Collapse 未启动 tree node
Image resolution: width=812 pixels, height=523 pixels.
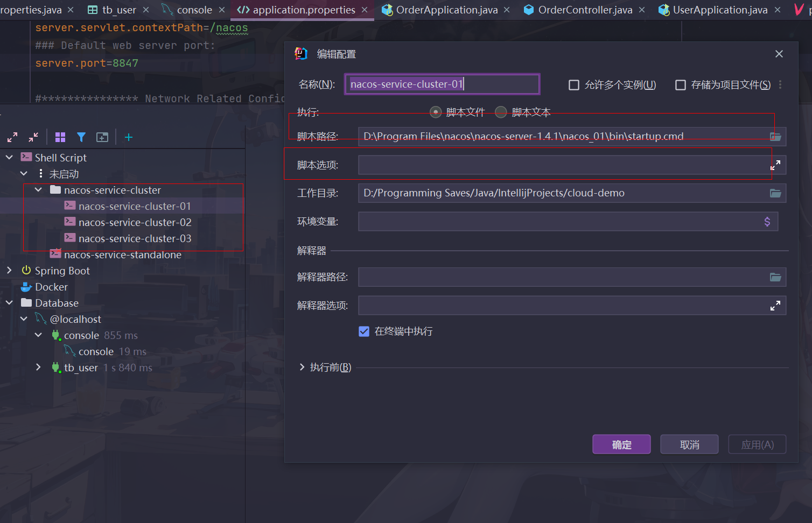click(x=24, y=174)
